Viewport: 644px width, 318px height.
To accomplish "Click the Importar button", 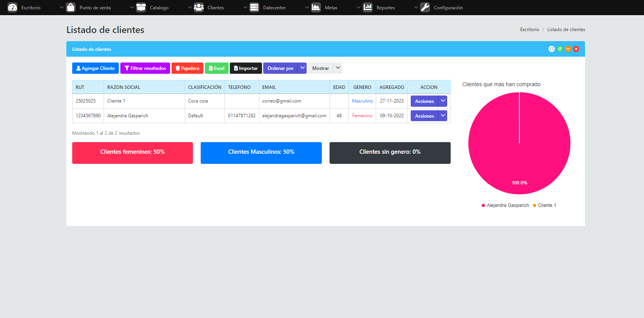I will coord(246,68).
